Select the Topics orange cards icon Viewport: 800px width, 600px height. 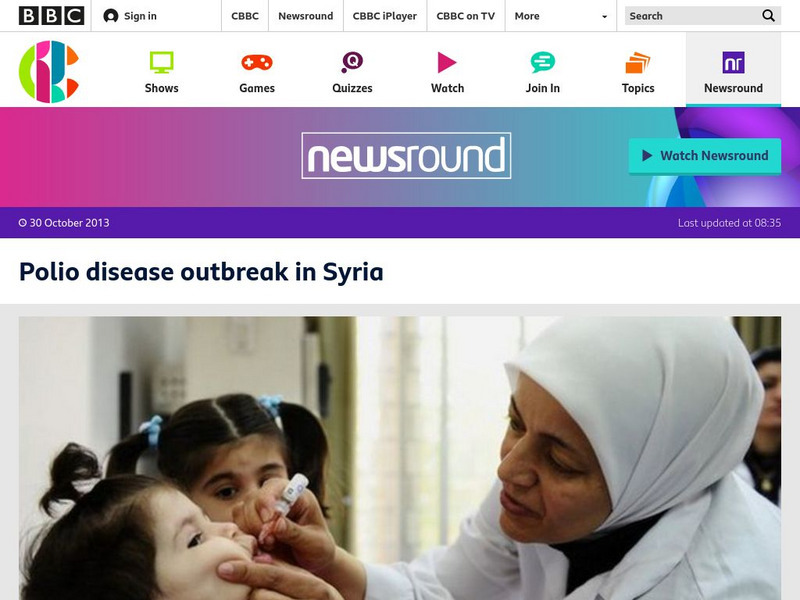tap(638, 62)
